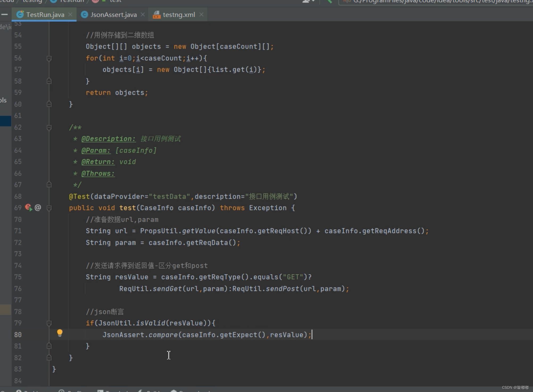Collapse the for loop at line 56

49,58
